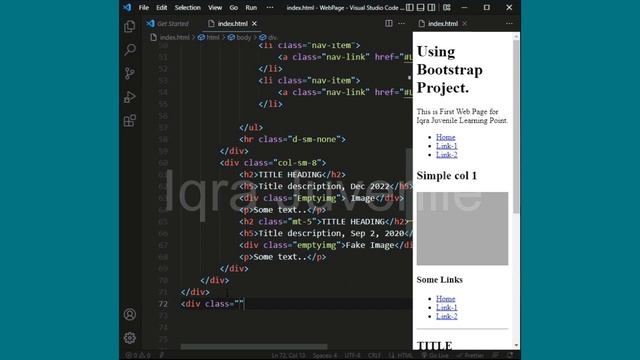This screenshot has width=640, height=360.
Task: Click the editor horizontal scrollbar thumb
Action: click(254, 347)
